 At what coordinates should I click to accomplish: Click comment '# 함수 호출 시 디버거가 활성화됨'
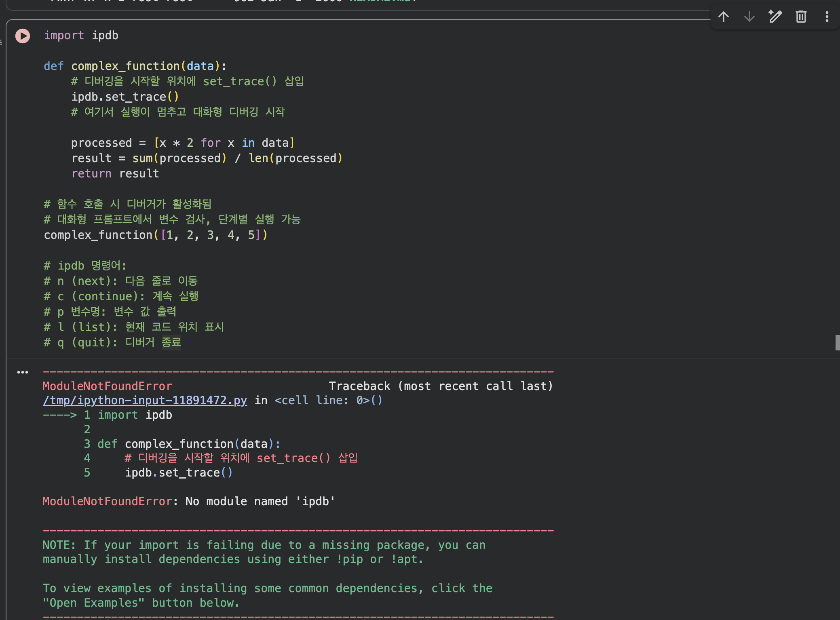(128, 204)
